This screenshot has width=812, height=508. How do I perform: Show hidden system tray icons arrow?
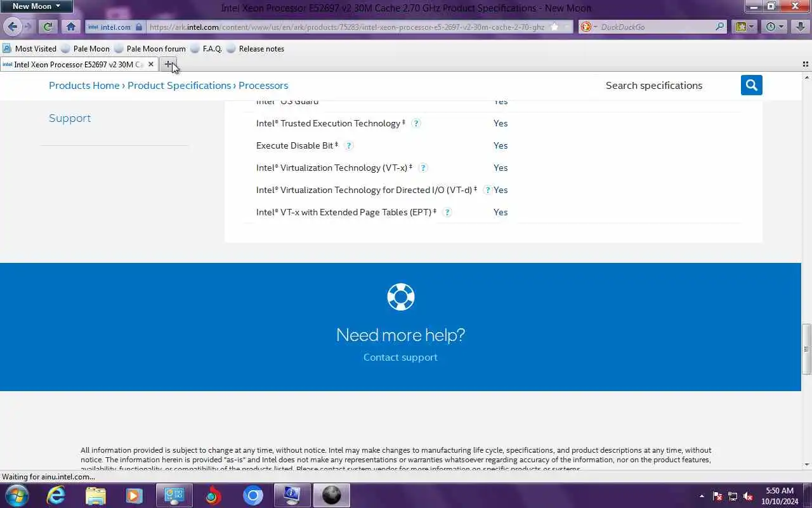[x=702, y=496]
